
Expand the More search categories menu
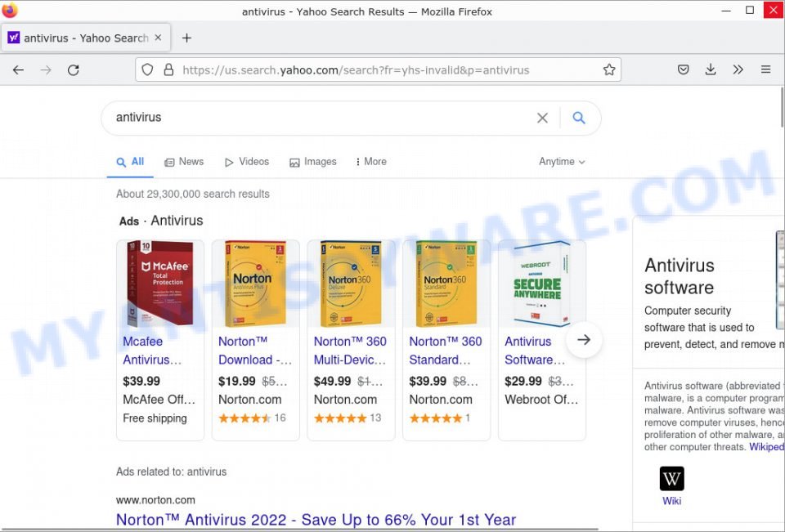point(371,162)
